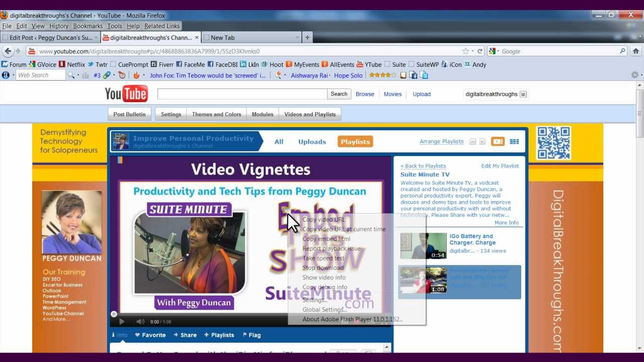Open the LkIn bookmark
This screenshot has height=362, width=644.
coord(250,64)
